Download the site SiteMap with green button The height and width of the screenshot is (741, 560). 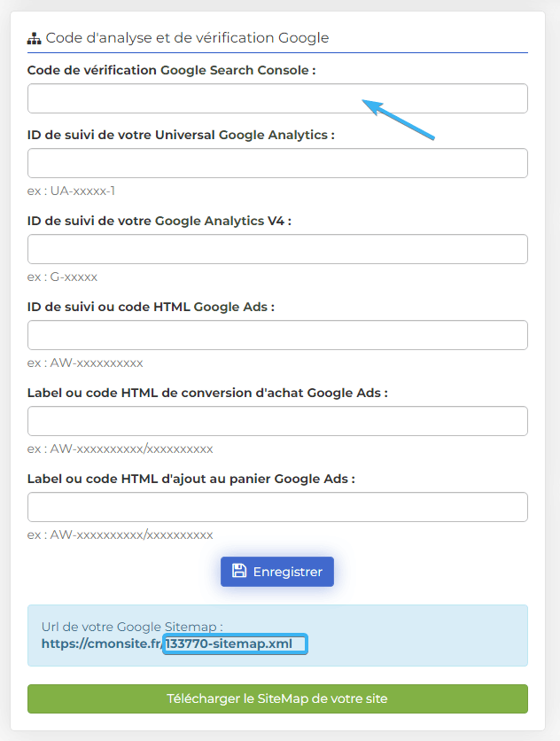tap(277, 699)
